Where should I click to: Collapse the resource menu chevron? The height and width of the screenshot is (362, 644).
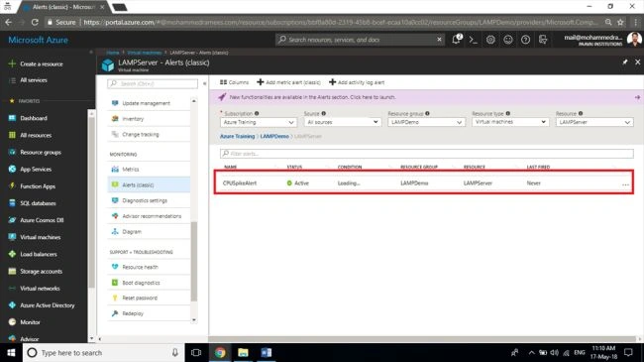pos(204,83)
